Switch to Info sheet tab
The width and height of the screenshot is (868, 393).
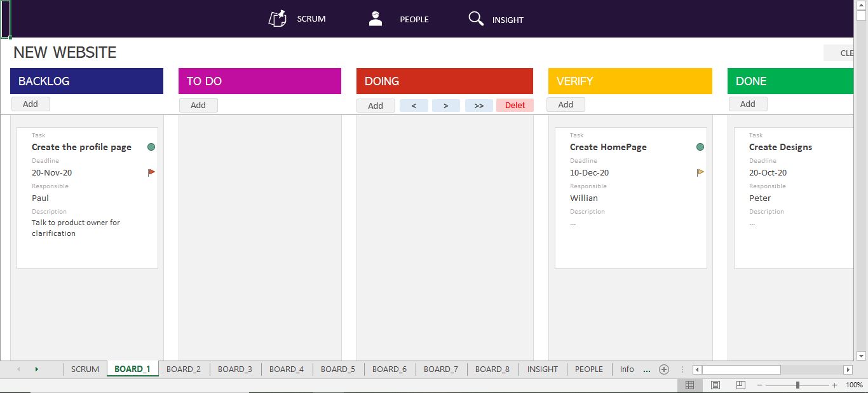click(627, 369)
